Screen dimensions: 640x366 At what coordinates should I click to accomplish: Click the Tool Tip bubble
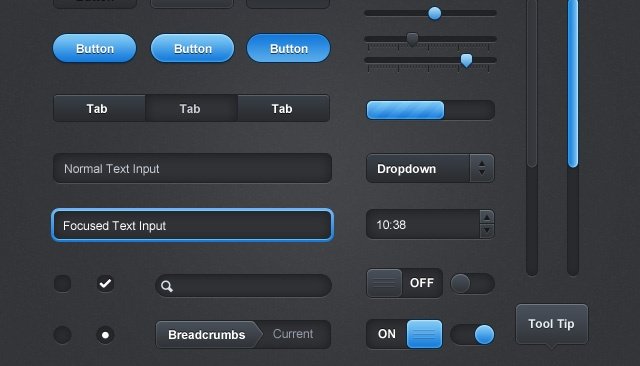(552, 325)
